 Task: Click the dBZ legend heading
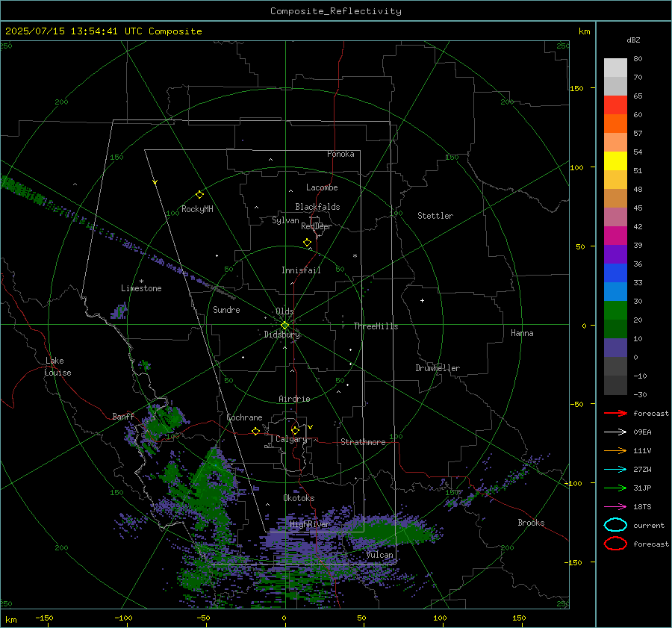(x=633, y=40)
